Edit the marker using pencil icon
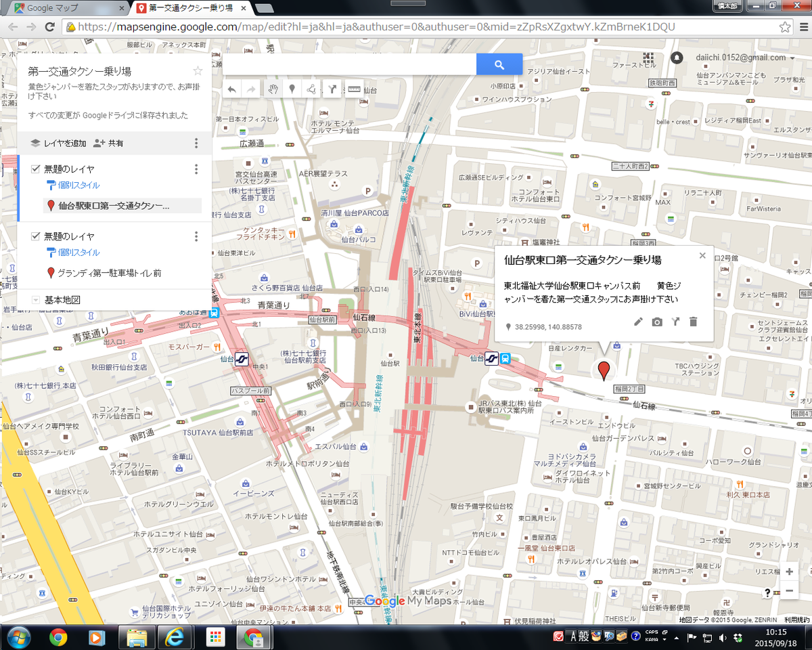The height and width of the screenshot is (650, 812). (638, 322)
